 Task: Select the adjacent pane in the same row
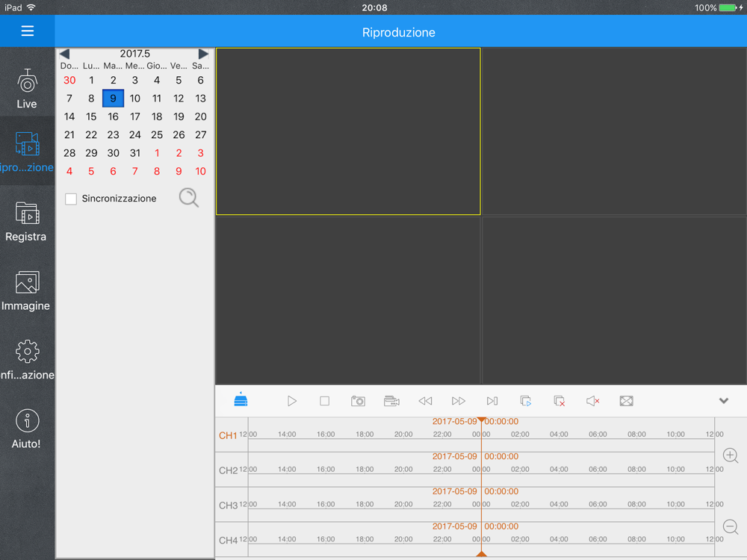coord(615,131)
